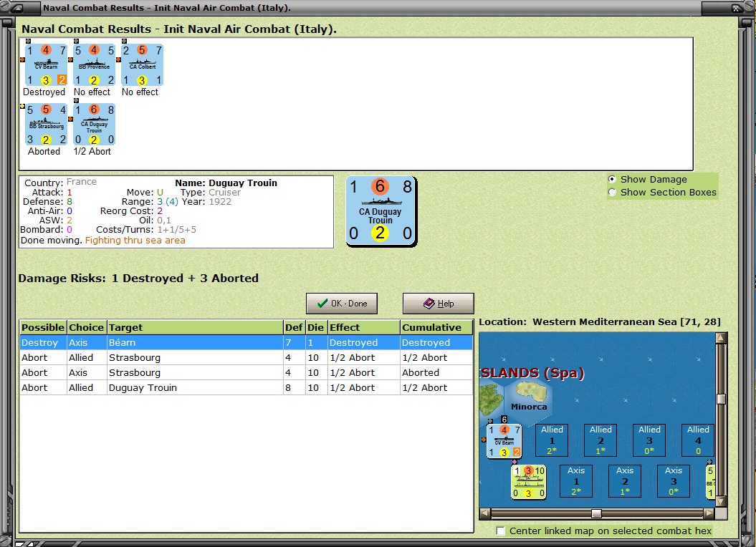The image size is (756, 547).
Task: Select the Allied 3 section box on map
Action: 649,440
